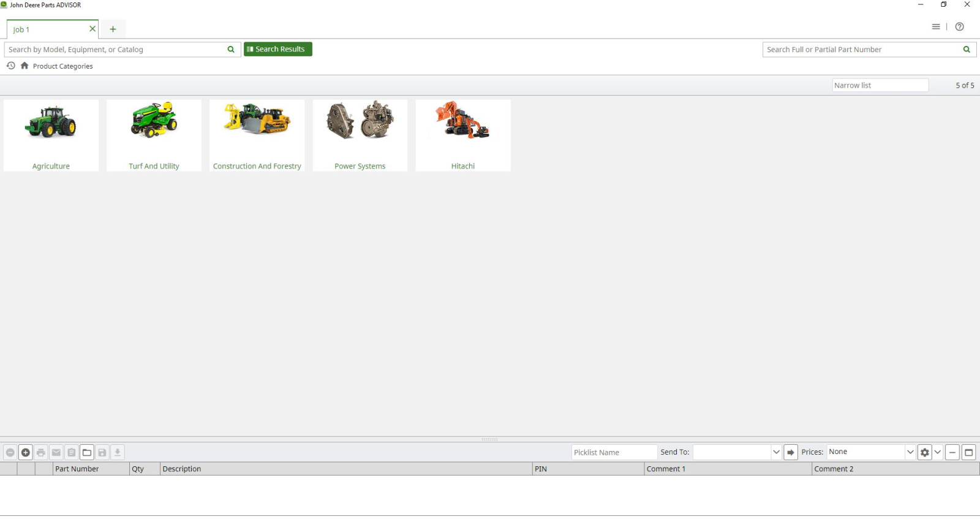
Task: Open the Hitachi category tile
Action: pos(463,135)
